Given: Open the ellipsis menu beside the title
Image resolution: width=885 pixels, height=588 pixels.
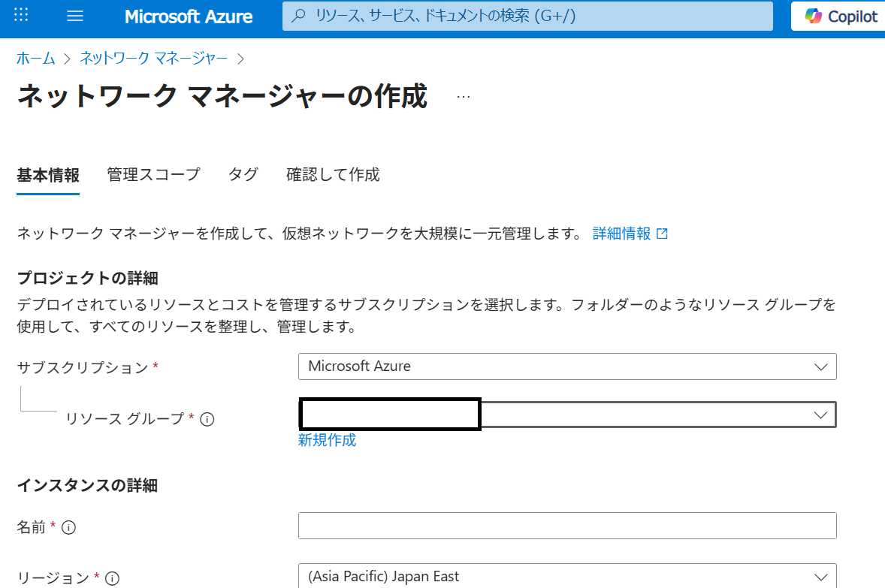Looking at the screenshot, I should coord(464,97).
